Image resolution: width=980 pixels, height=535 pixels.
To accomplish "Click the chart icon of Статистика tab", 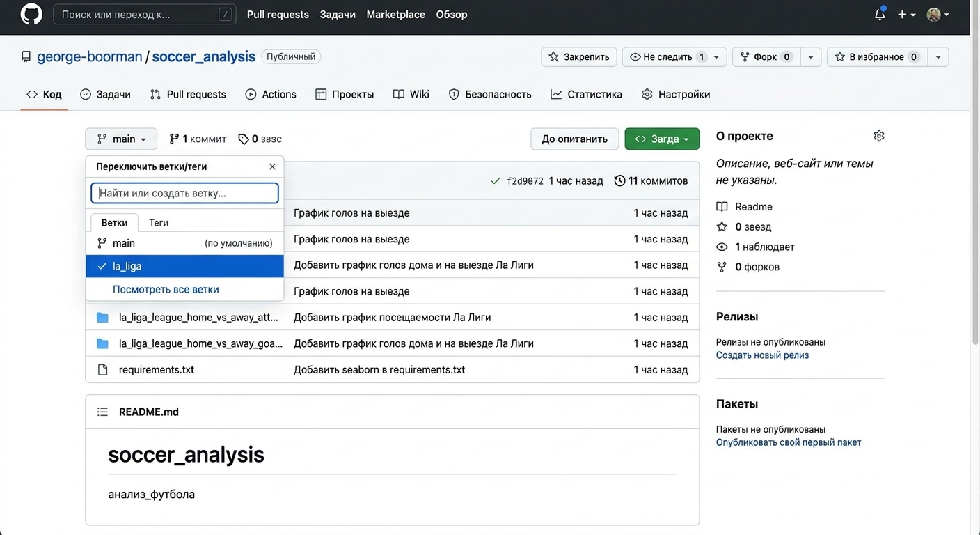I will (556, 94).
